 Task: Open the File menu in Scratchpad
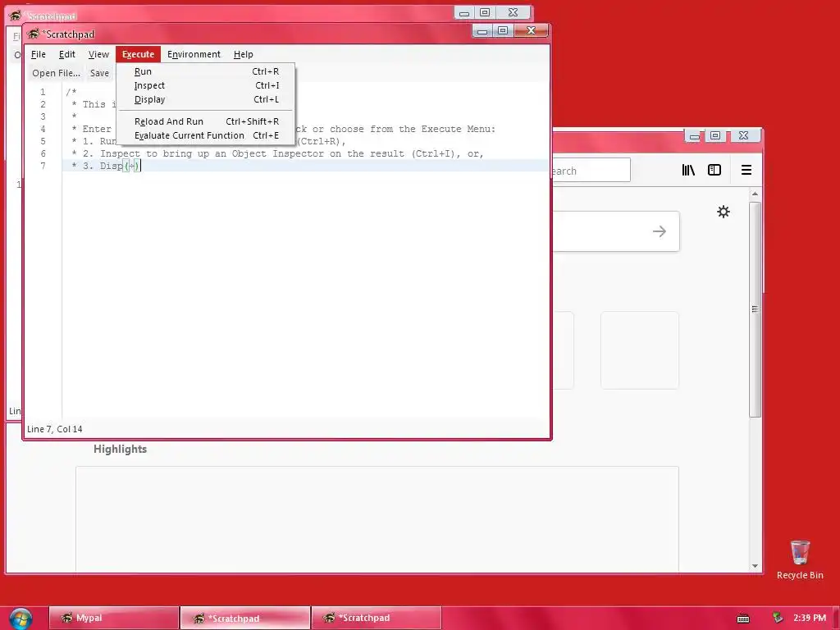pos(38,54)
